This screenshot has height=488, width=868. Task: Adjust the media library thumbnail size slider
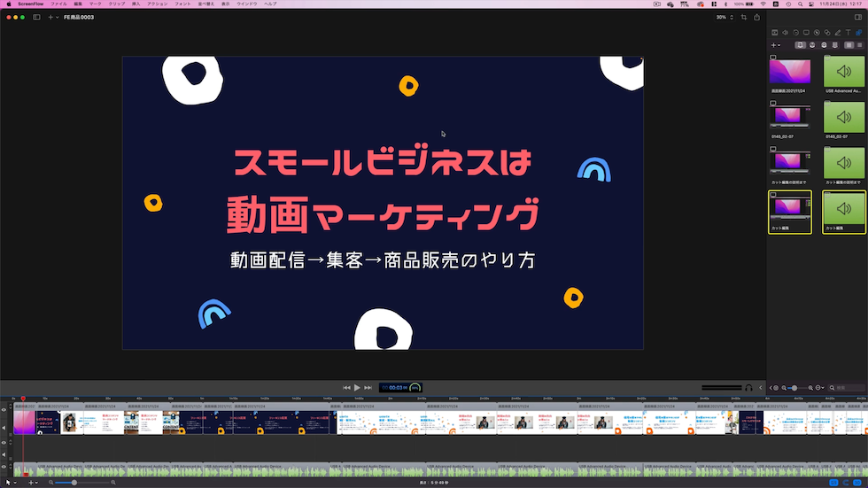(x=794, y=388)
